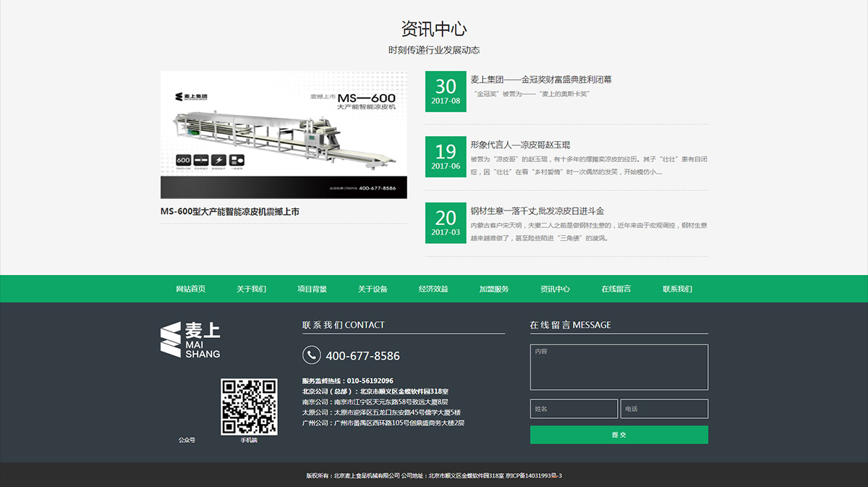Open the 联系我们 nav item
Image resolution: width=868 pixels, height=487 pixels.
click(678, 289)
